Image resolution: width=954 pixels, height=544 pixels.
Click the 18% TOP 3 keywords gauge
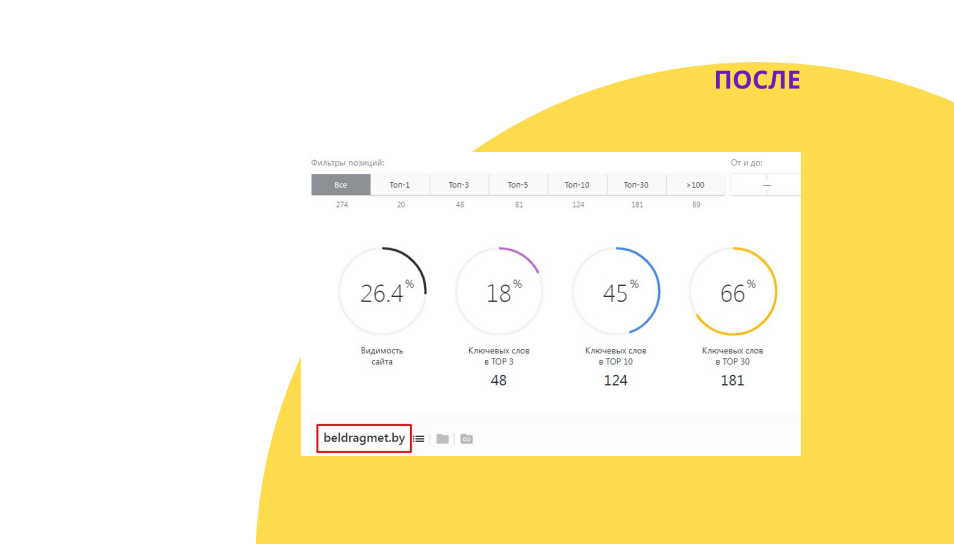pyautogui.click(x=499, y=291)
